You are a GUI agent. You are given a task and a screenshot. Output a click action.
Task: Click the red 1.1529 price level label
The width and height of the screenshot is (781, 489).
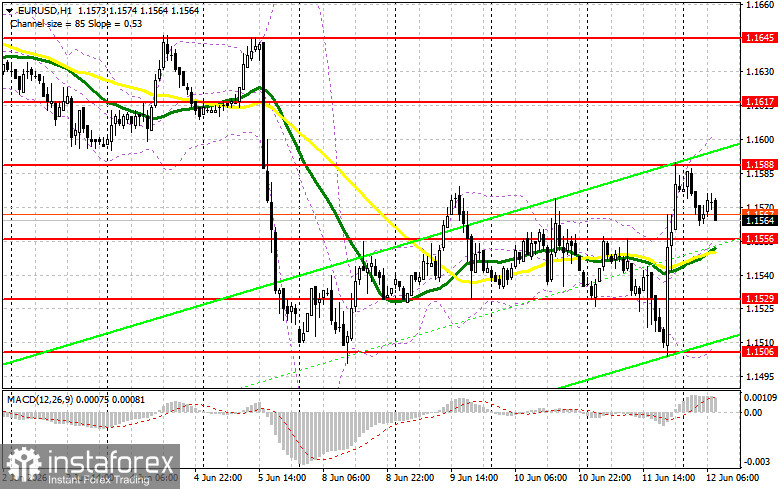click(x=759, y=299)
